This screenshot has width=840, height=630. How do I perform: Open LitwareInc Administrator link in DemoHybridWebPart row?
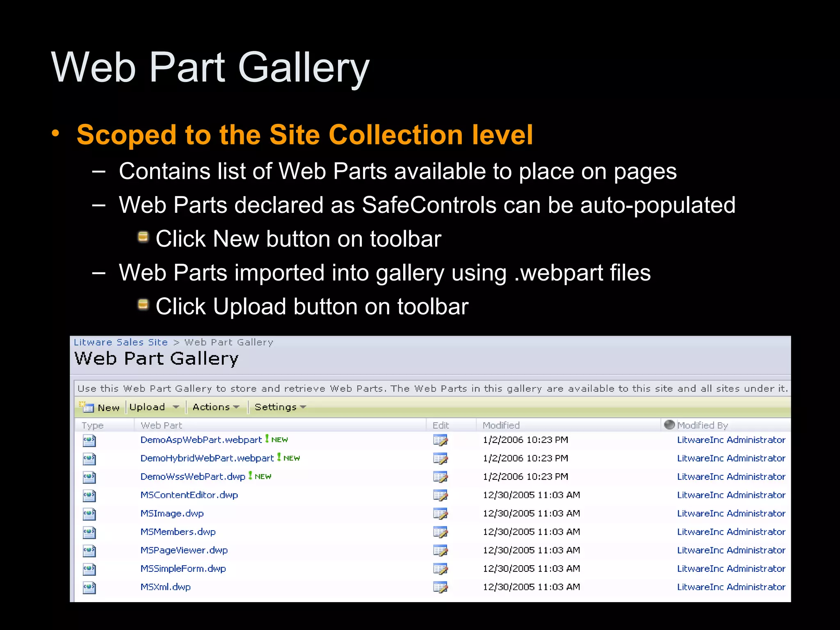pyautogui.click(x=731, y=458)
